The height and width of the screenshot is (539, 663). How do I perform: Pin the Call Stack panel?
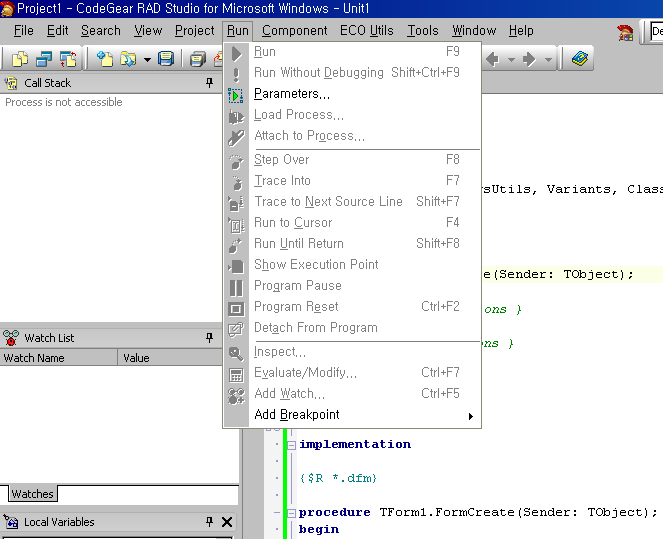point(209,83)
